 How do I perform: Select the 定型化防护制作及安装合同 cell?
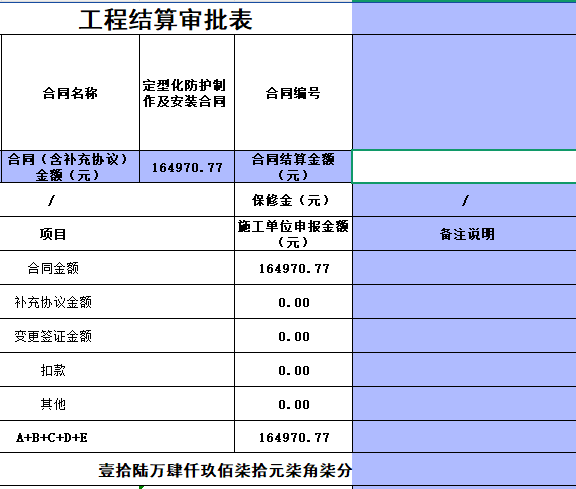187,93
